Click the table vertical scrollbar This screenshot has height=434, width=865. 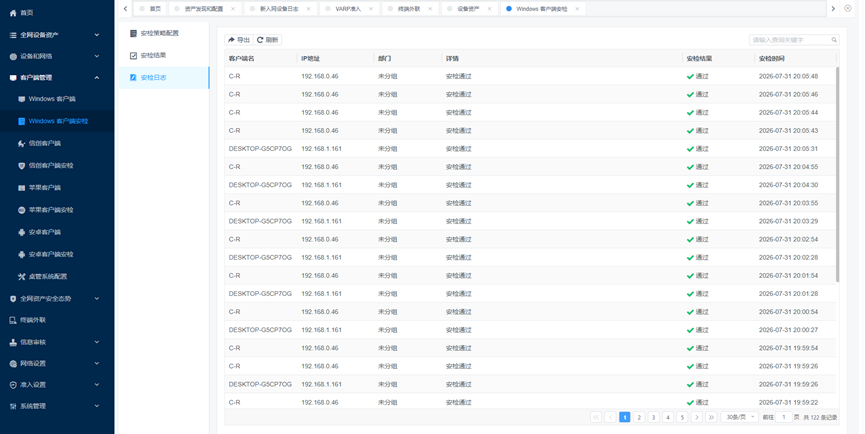pos(837,174)
